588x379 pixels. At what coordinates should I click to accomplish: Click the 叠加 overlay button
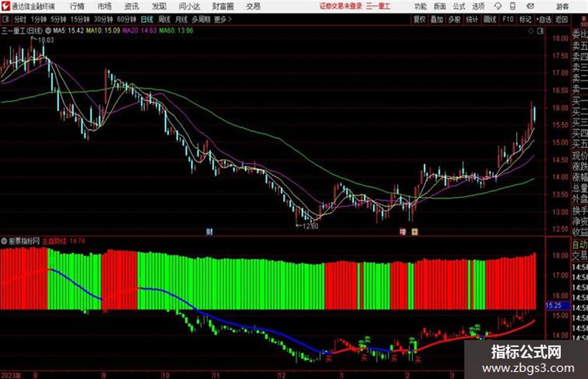[x=437, y=19]
